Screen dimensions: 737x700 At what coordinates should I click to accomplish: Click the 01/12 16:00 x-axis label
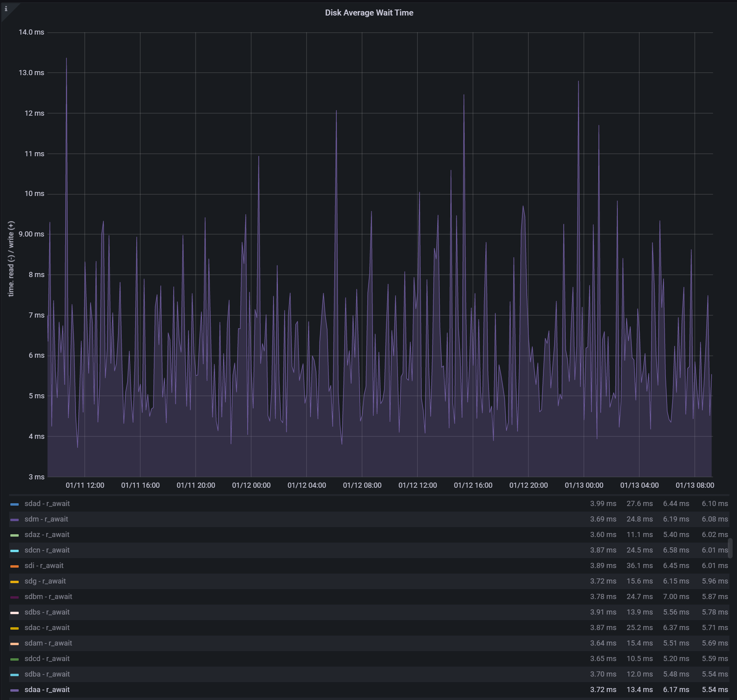point(473,485)
